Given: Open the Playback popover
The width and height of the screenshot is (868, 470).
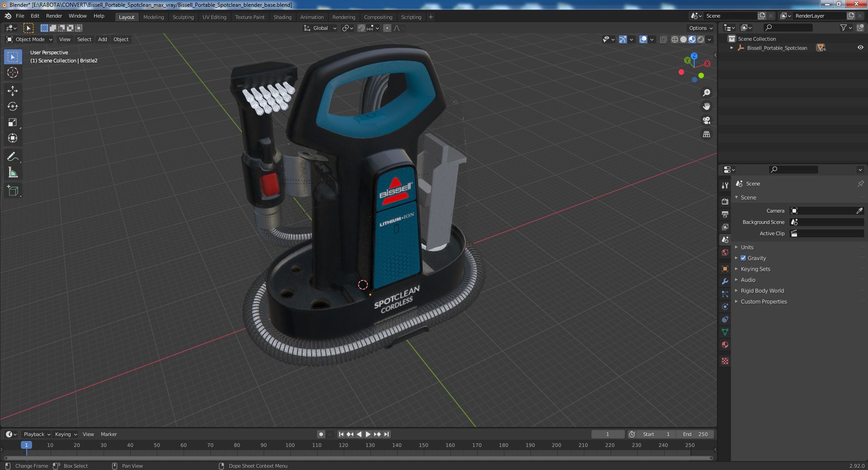Looking at the screenshot, I should coord(37,434).
